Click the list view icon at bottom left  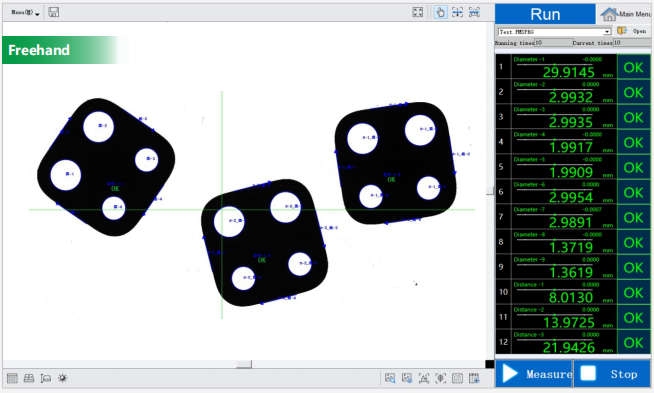12,378
